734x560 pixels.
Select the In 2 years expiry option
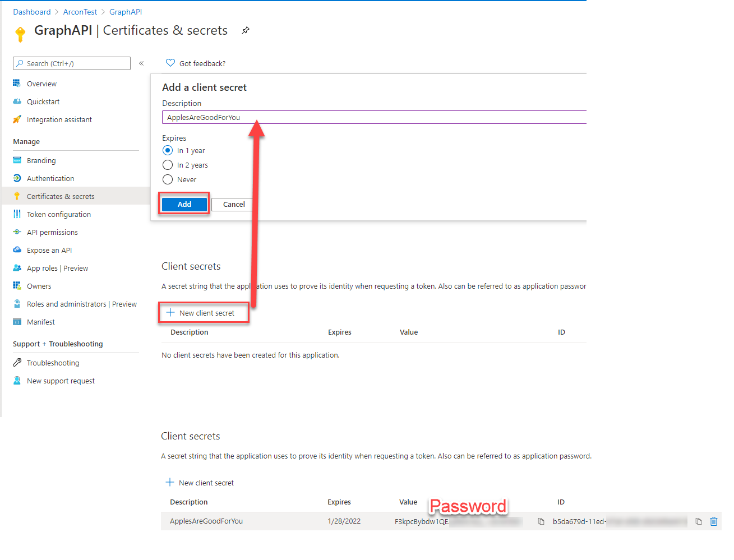tap(168, 165)
